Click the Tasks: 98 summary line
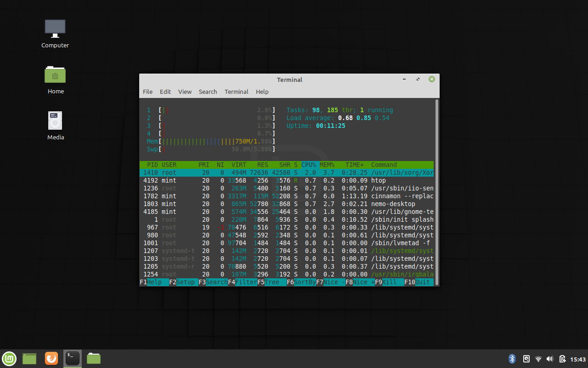Image resolution: width=588 pixels, height=368 pixels. 340,110
